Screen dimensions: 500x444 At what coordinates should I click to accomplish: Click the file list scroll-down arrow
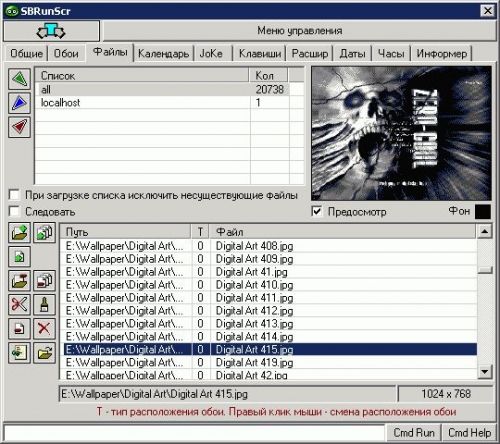click(485, 371)
